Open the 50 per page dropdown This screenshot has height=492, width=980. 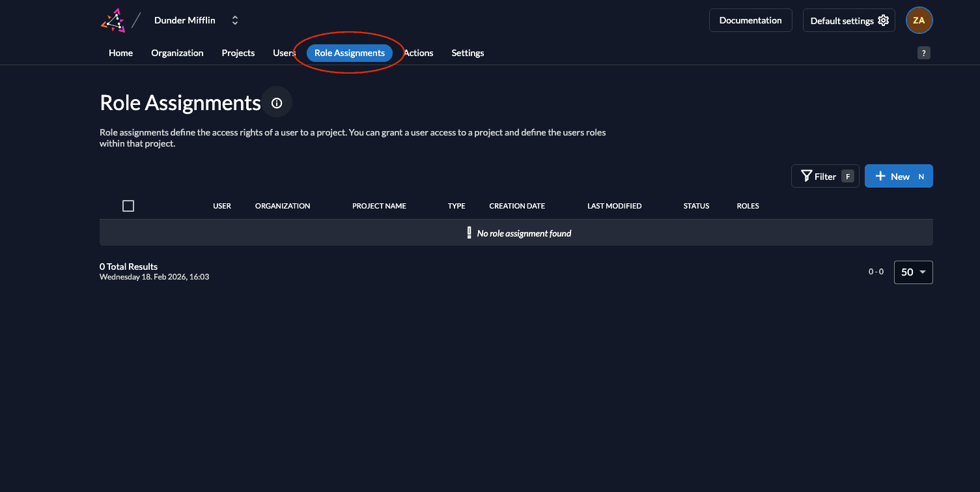[x=913, y=272]
